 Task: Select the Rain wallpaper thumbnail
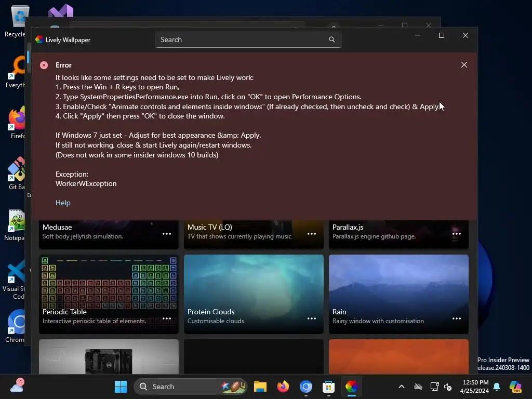[x=398, y=294]
